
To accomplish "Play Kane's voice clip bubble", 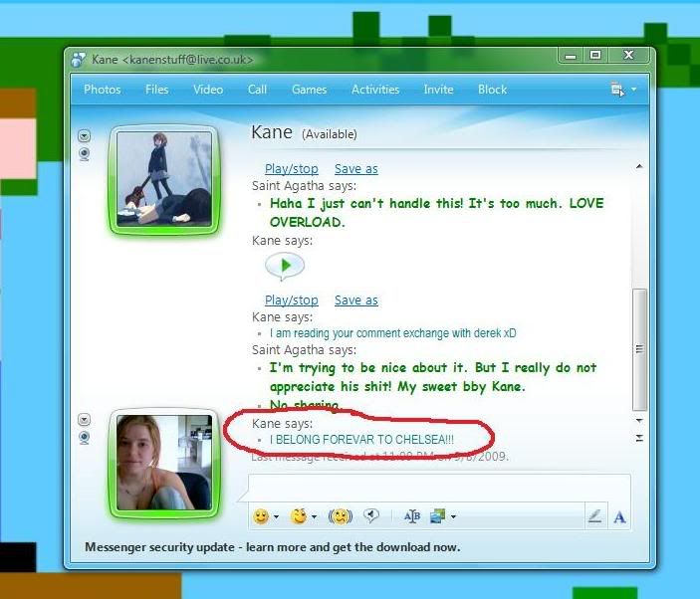I will tap(285, 267).
